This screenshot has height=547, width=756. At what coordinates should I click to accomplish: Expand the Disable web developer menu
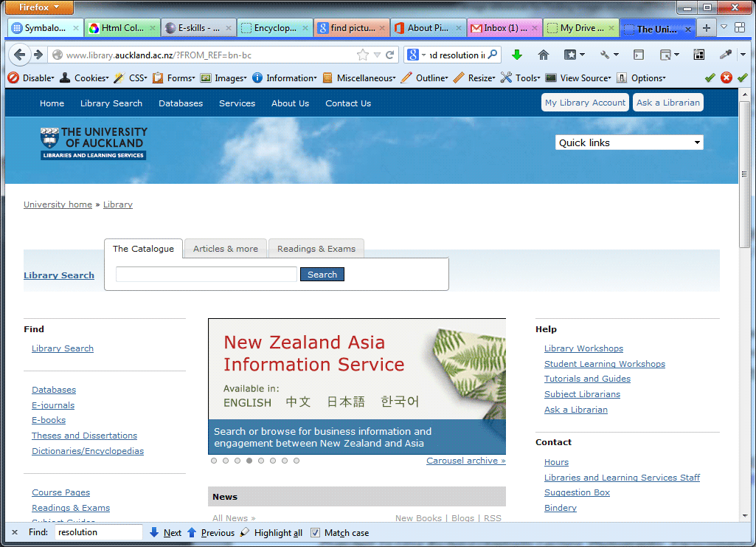31,78
